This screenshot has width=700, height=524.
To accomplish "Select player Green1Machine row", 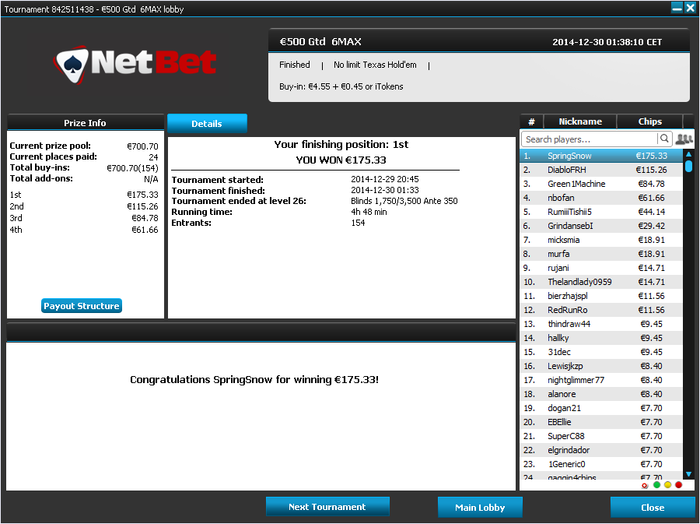I will [601, 184].
